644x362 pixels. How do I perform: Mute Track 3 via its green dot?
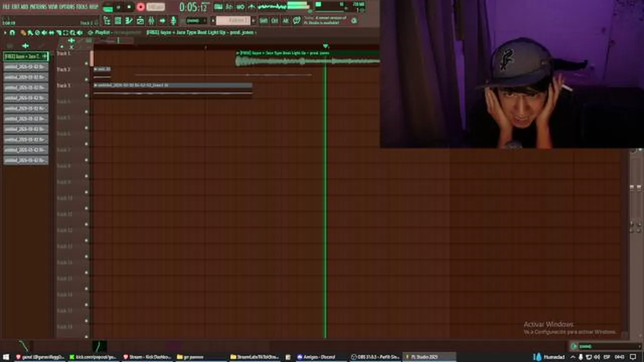pos(87,96)
